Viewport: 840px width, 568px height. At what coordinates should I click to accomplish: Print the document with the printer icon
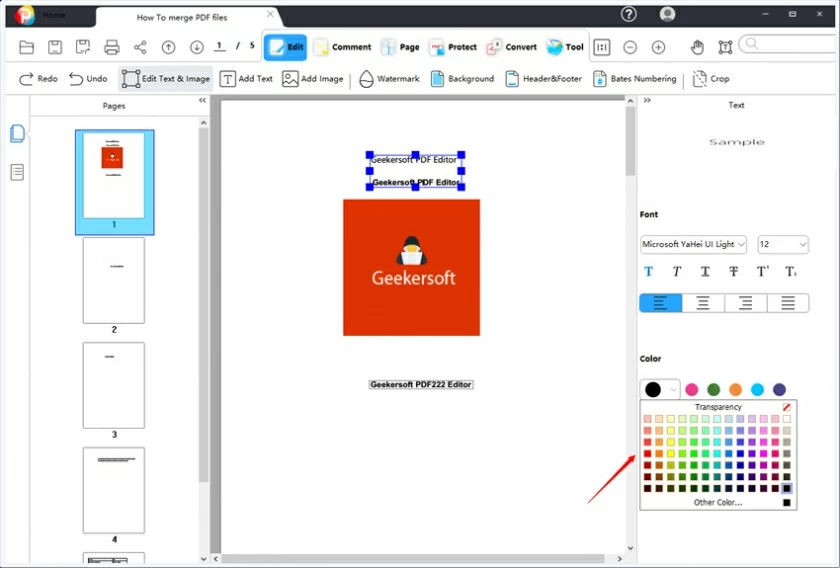[x=111, y=47]
